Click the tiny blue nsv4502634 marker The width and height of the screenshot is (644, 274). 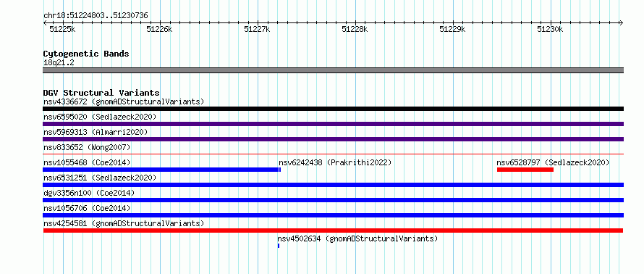tap(279, 246)
